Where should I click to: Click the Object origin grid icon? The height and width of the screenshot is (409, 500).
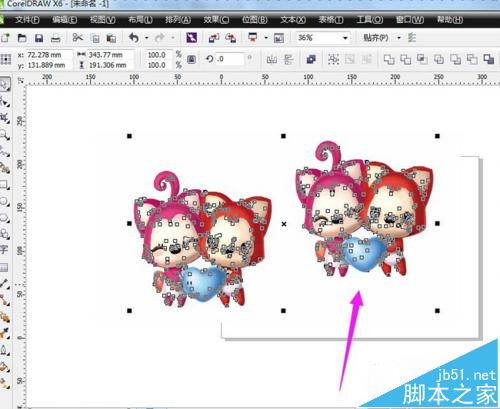[6, 59]
